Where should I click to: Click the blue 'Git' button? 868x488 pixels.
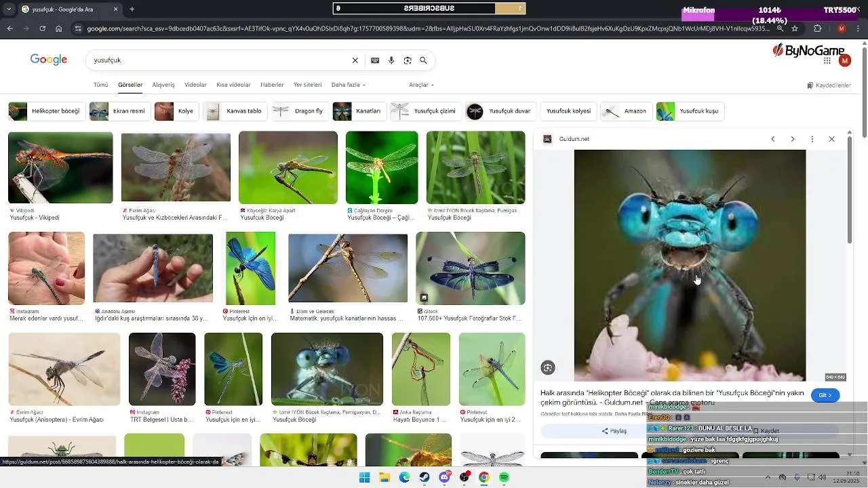coord(825,395)
